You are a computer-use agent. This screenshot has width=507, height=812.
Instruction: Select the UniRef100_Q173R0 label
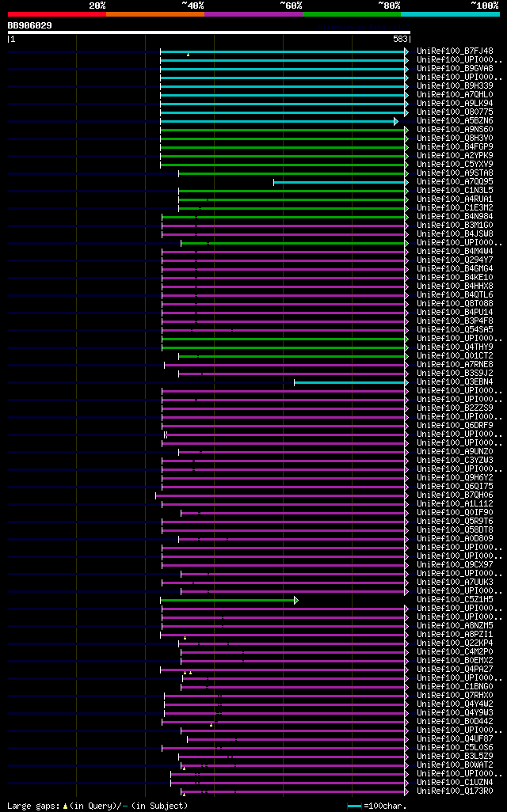(456, 791)
